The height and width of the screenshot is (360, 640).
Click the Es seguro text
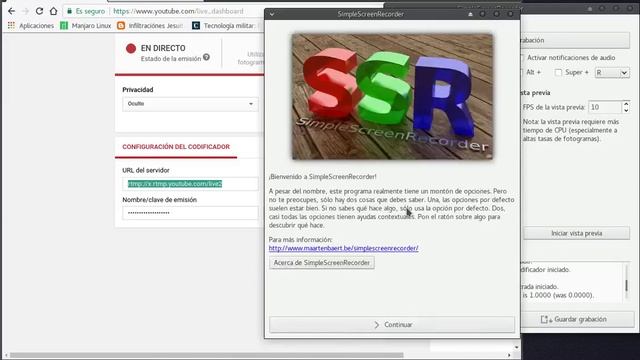[x=90, y=11]
